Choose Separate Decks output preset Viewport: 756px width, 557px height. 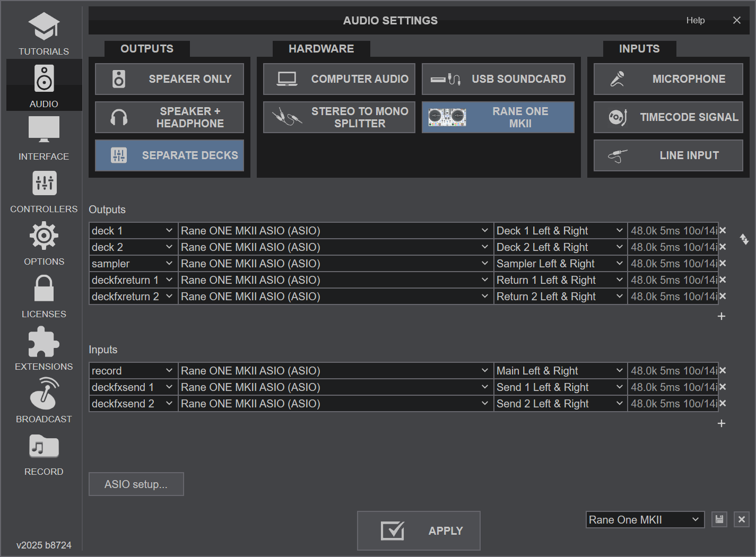(169, 155)
